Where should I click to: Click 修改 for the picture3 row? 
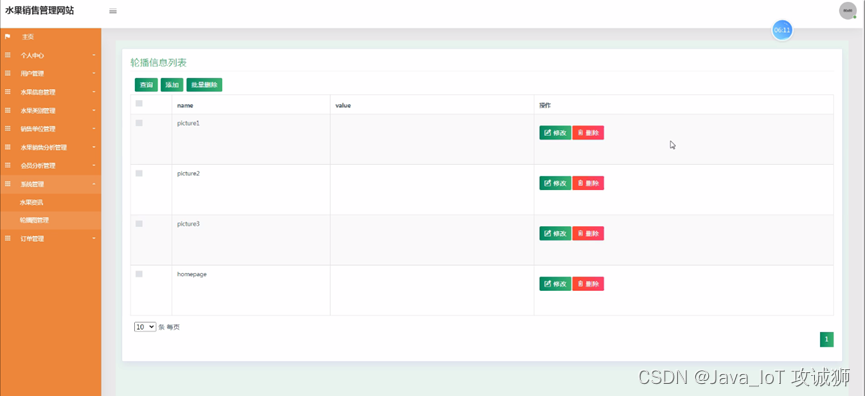[x=555, y=233]
